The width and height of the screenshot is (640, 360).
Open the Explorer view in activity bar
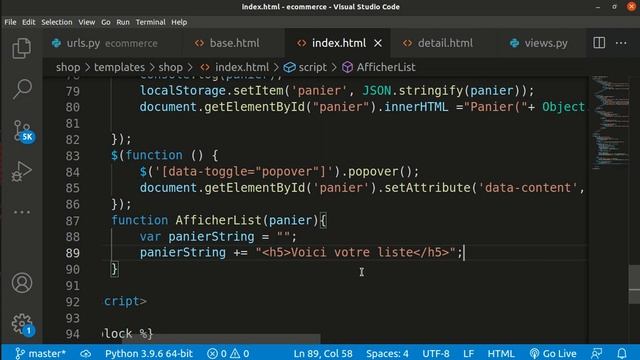[22, 48]
